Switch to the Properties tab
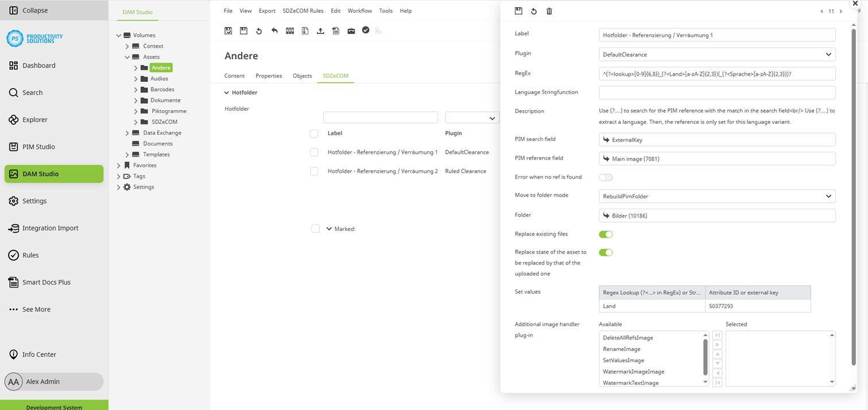The height and width of the screenshot is (410, 868). tap(269, 76)
